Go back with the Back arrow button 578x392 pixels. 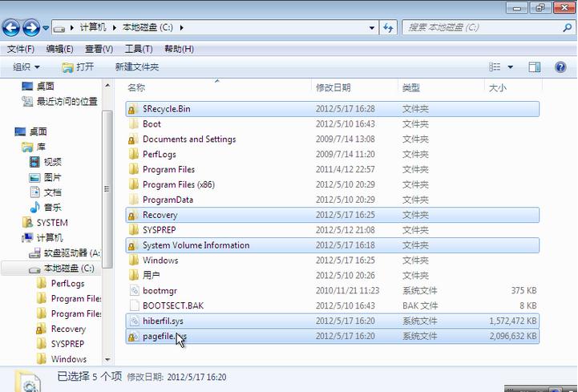(x=10, y=28)
